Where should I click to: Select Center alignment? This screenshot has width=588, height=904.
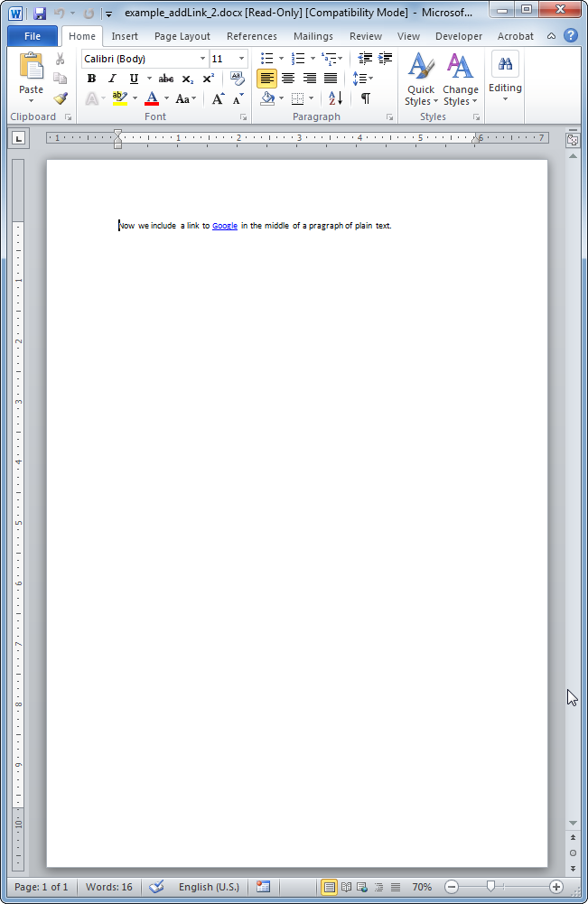287,79
